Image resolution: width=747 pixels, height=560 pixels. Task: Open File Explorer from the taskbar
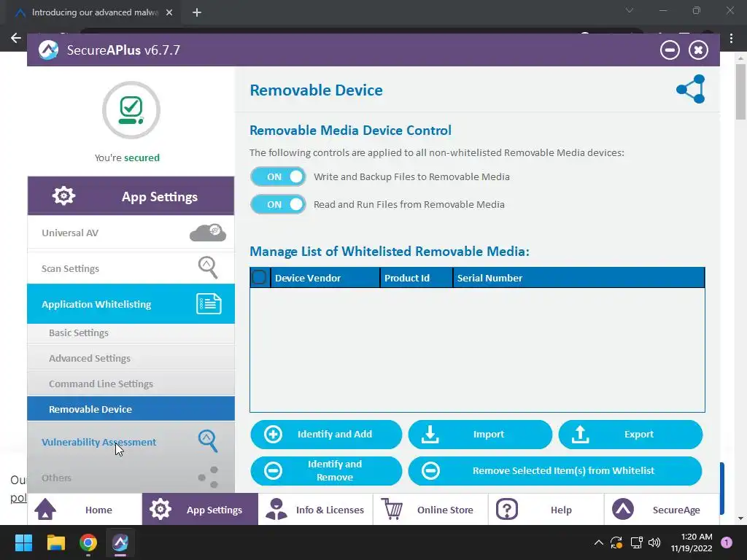(x=55, y=542)
